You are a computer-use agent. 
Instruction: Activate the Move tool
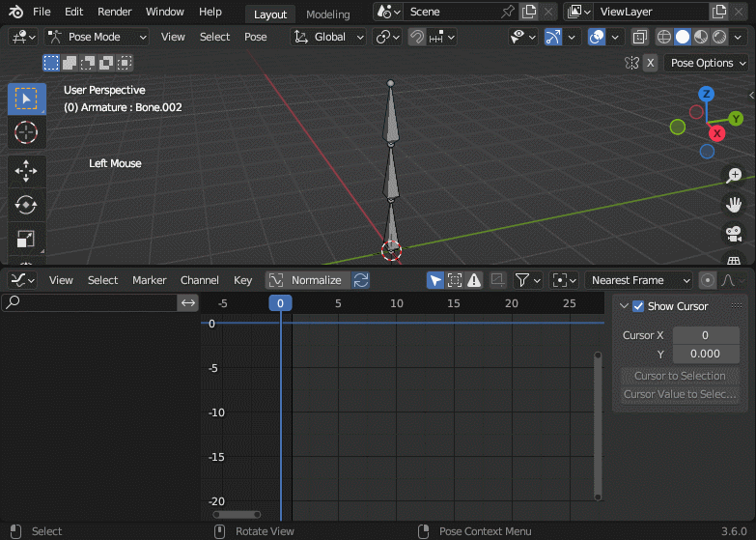click(26, 171)
